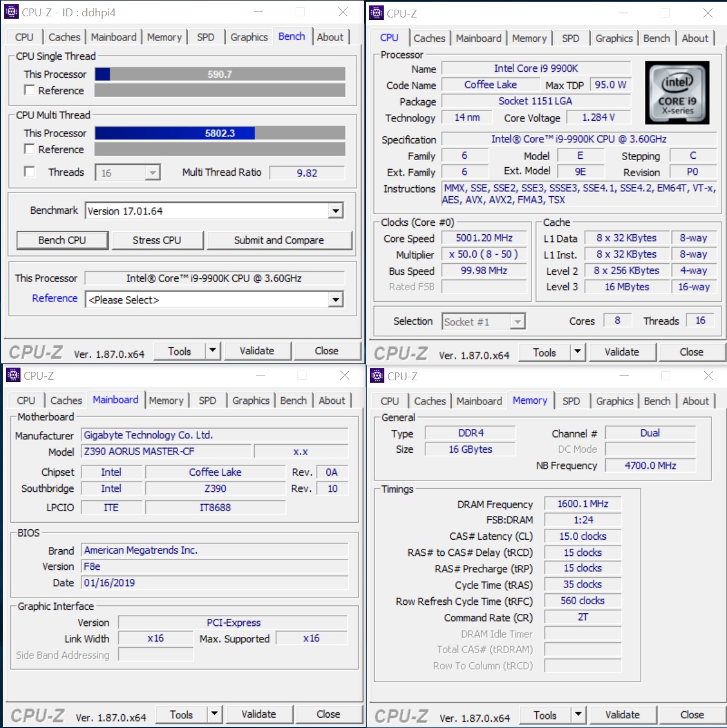727x728 pixels.
Task: Click the Multiplier value 'x 50.0 ( 8 - 50 )'
Action: click(x=484, y=254)
